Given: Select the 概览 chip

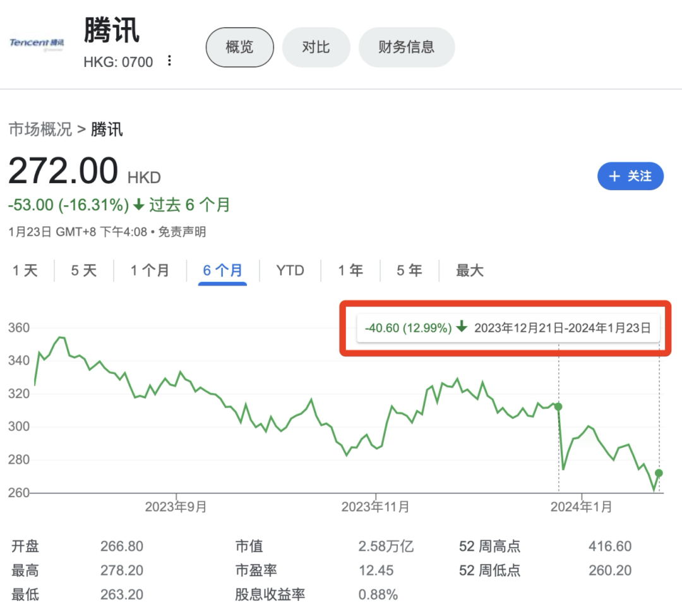Looking at the screenshot, I should (240, 47).
